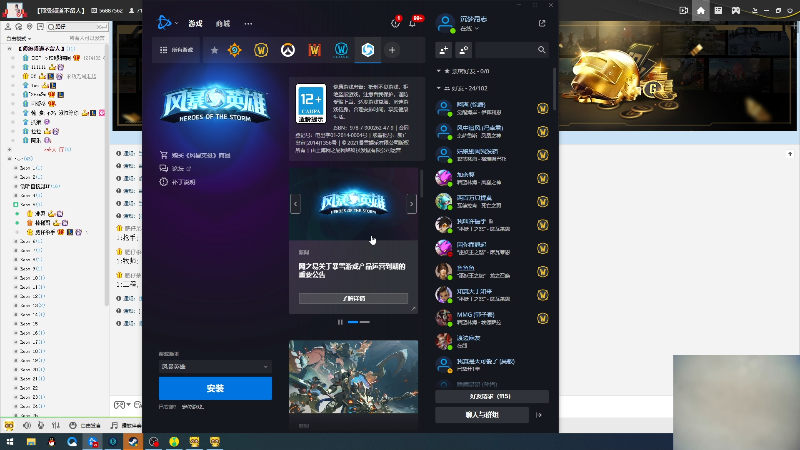Viewport: 800px width, 450px height.
Task: Open the Battle.net logo menu
Action: pyautogui.click(x=164, y=22)
